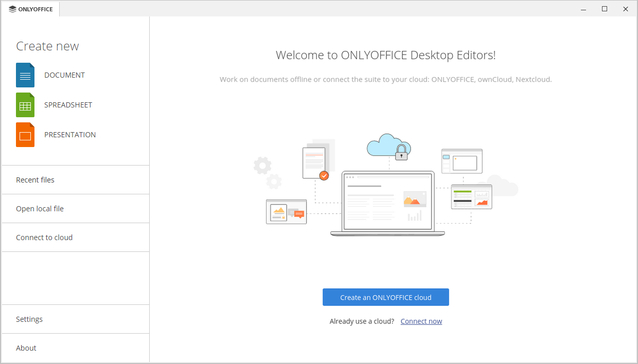Click Create an ONLYOFFICE cloud button
This screenshot has width=638, height=364.
[386, 297]
